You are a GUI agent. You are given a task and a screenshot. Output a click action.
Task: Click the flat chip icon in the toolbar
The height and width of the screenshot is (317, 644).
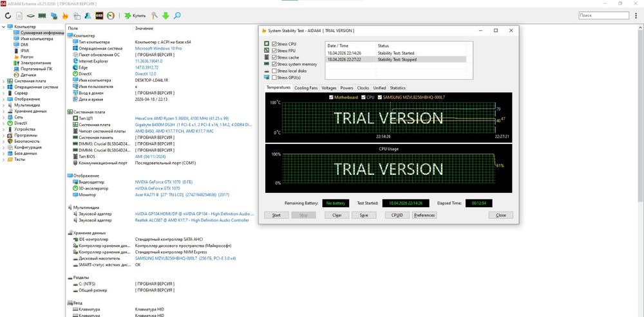(30, 15)
